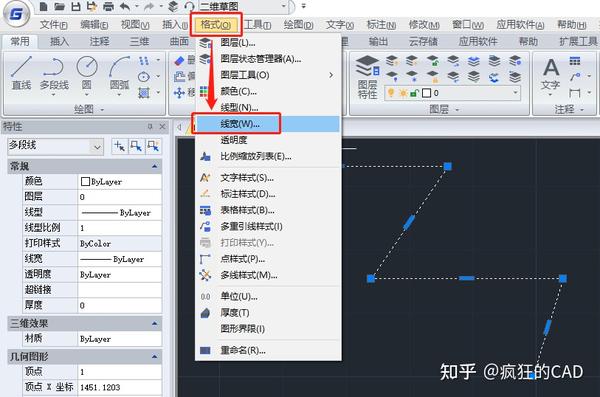Click the undo arrow icon
600x397 pixels.
(125, 7)
